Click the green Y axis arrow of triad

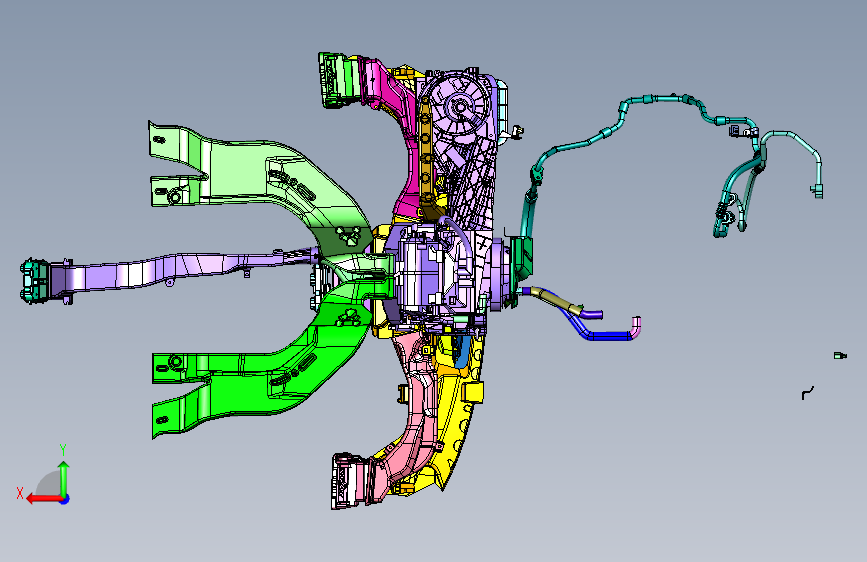pos(64,479)
